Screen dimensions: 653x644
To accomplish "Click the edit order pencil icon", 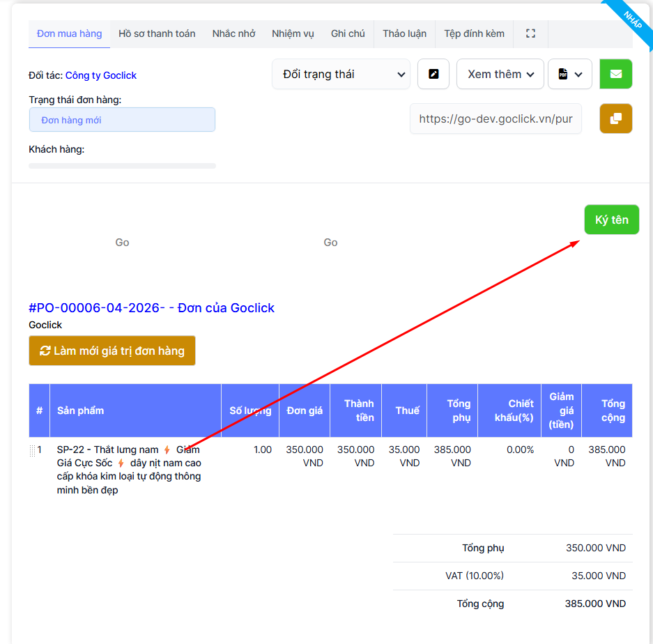I will pos(433,74).
